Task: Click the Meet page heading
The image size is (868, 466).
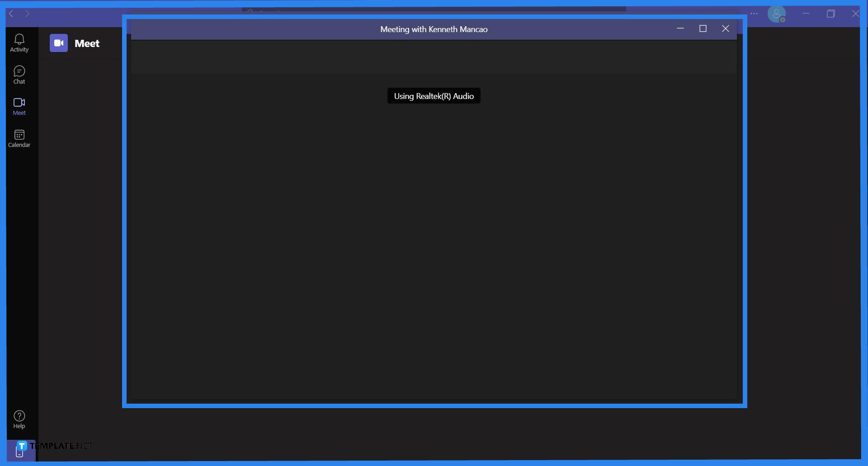Action: [87, 43]
